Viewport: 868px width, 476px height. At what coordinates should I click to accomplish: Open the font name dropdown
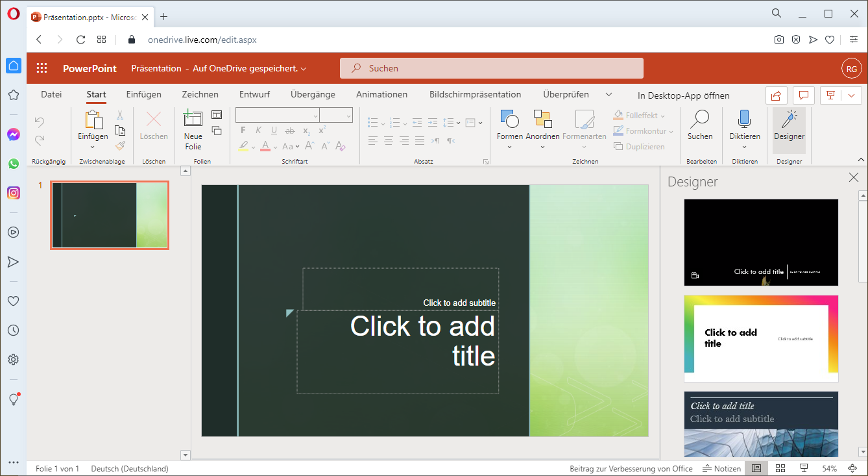(x=315, y=116)
